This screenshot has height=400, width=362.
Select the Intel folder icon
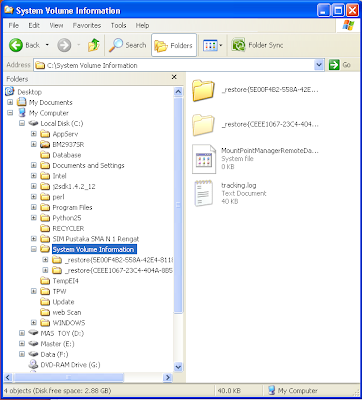[45, 176]
